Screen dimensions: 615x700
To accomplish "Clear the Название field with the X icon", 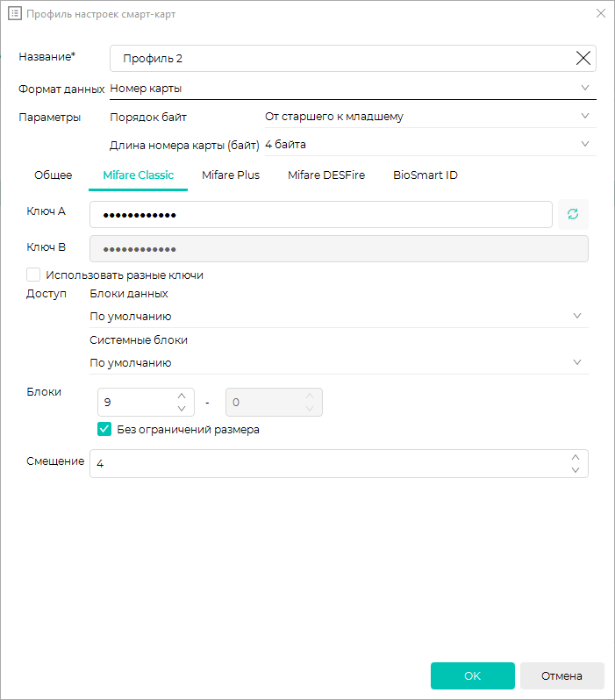I will (x=583, y=58).
